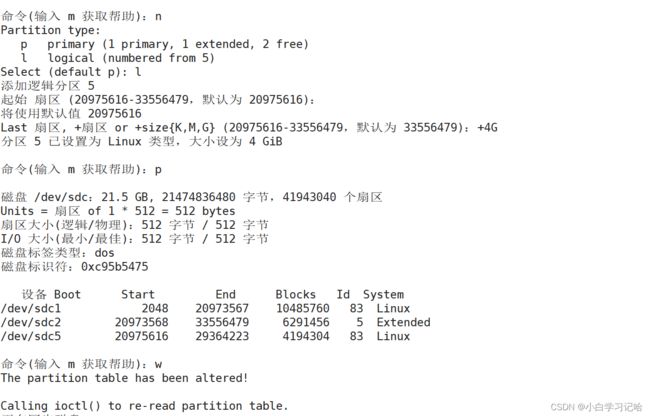The width and height of the screenshot is (650, 416).
Task: Click the /dev/sdc1 partition row
Action: click(205, 308)
